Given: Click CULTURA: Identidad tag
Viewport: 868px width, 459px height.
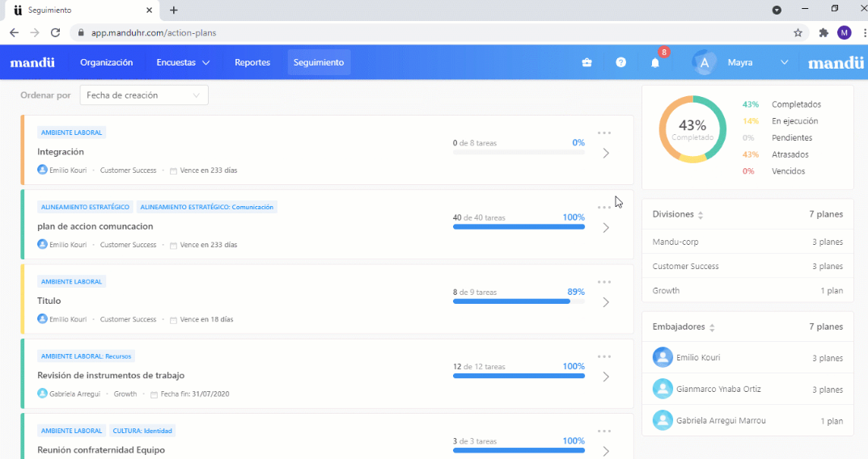Looking at the screenshot, I should 142,431.
